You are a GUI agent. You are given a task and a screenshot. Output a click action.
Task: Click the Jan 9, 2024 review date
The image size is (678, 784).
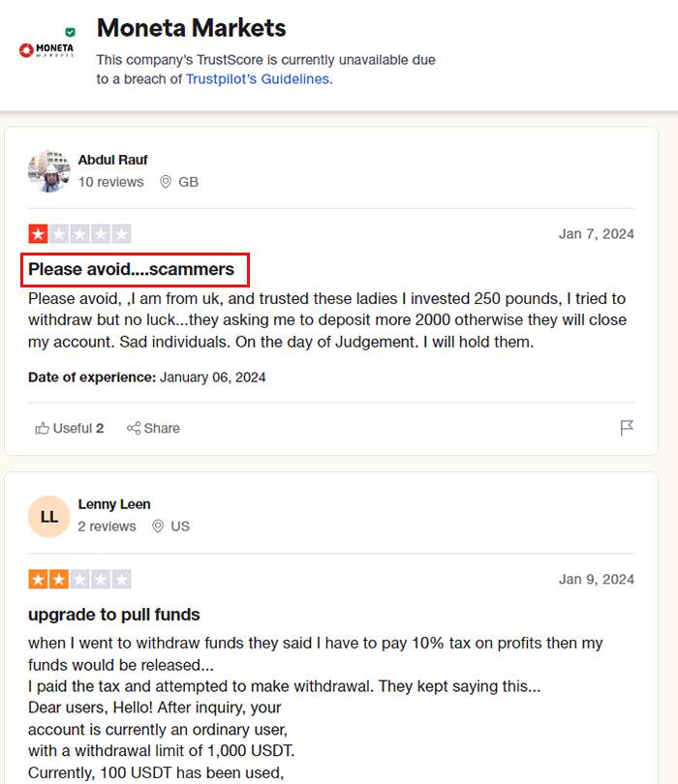[x=597, y=579]
